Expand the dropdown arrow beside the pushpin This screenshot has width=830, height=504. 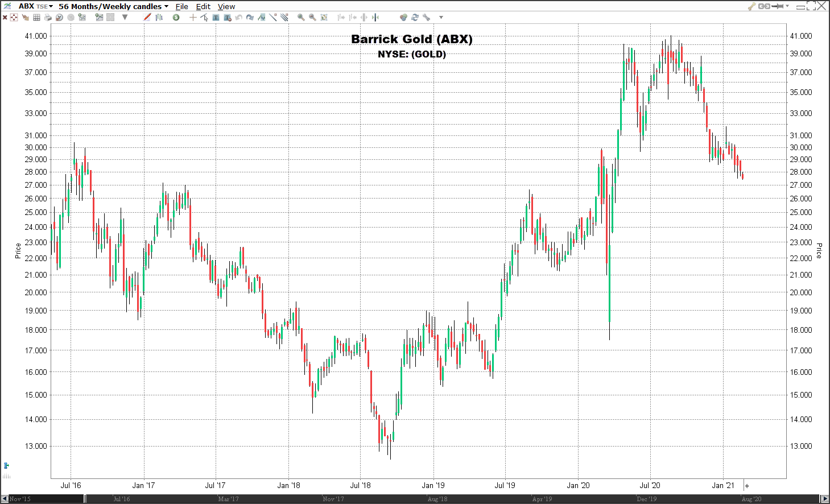[x=787, y=6]
